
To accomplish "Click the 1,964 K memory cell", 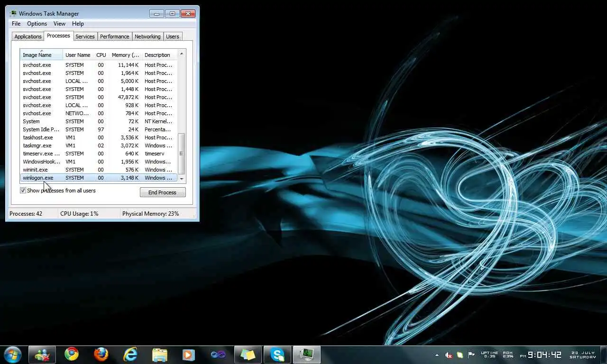I will pyautogui.click(x=129, y=73).
